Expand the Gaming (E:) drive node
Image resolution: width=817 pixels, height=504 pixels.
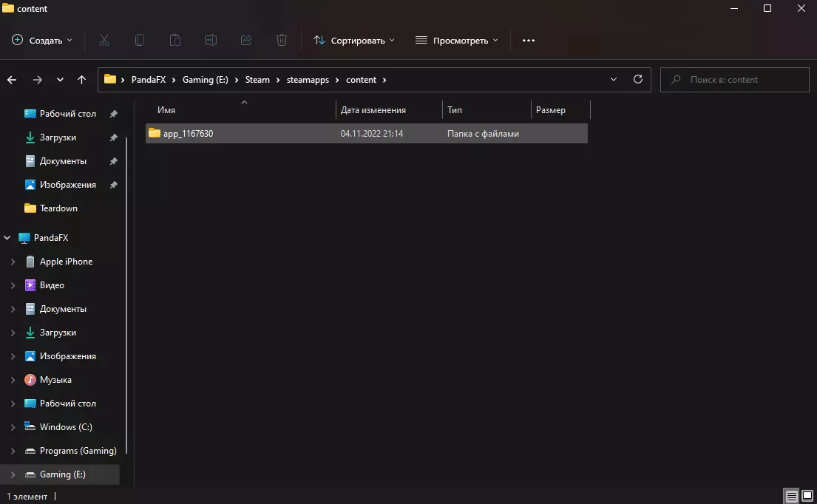[x=13, y=474]
